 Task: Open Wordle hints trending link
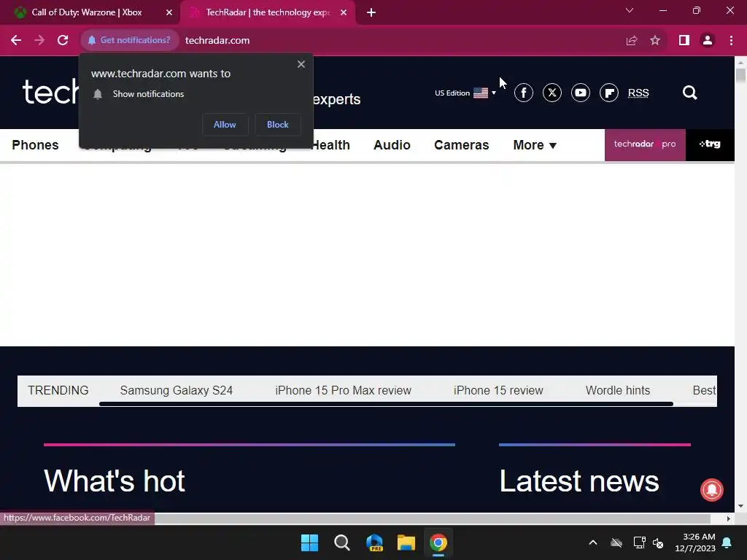tap(618, 391)
